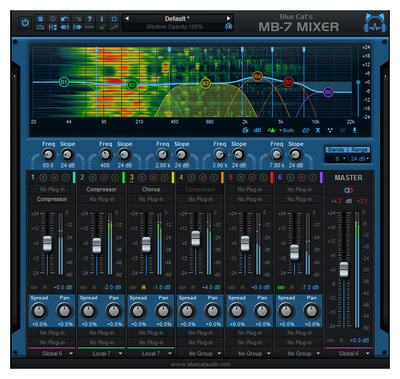Click the undo arrow icon
This screenshot has width=400, height=379.
[x=65, y=19]
